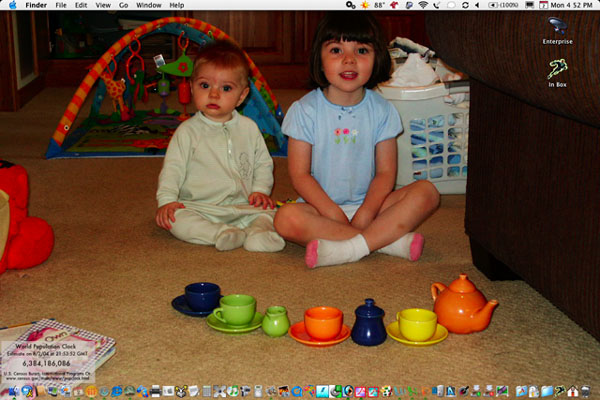
Task: Open the Go menu
Action: tap(123, 5)
